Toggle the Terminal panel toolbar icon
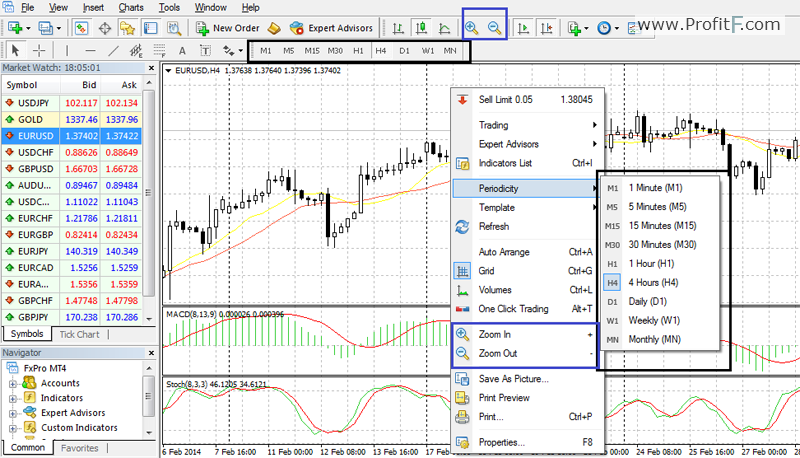The height and width of the screenshot is (458, 800). (x=151, y=28)
